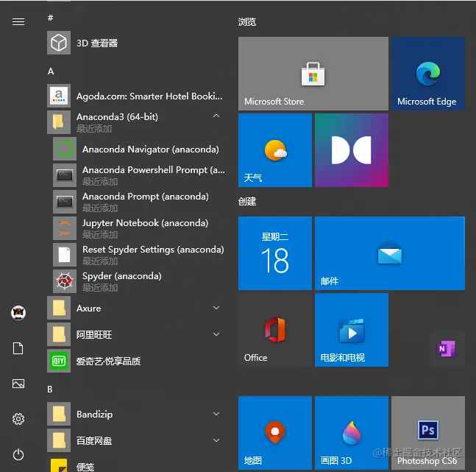Launch the 3D 查看器 app
The image size is (476, 472).
point(136,43)
